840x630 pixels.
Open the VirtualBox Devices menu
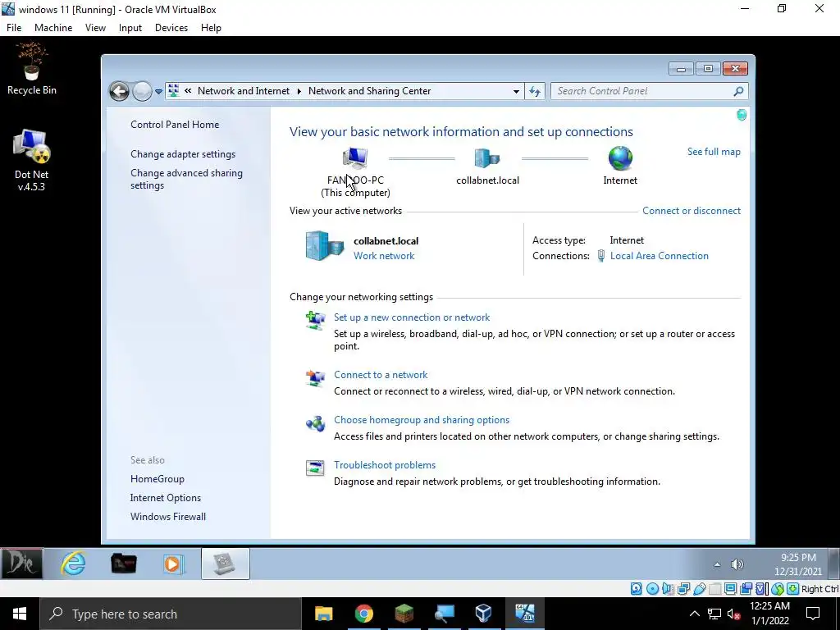(171, 28)
